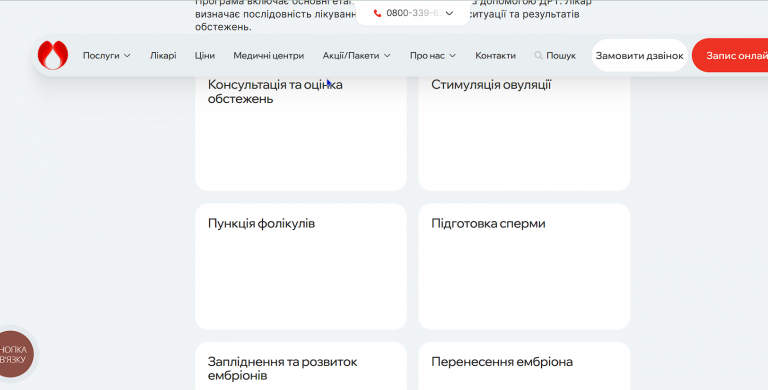
Task: Select the Підготовка сперми card
Action: (x=524, y=267)
